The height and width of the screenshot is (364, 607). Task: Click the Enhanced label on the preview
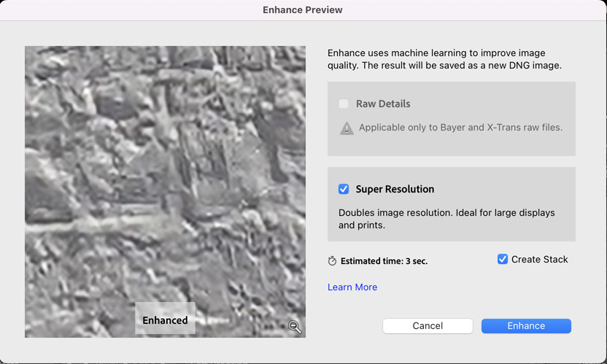pos(165,320)
